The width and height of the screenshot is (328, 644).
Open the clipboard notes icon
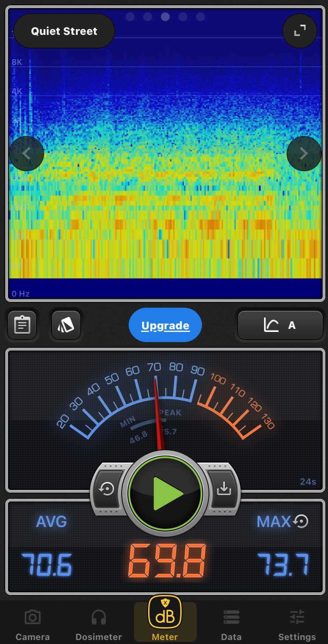(22, 325)
